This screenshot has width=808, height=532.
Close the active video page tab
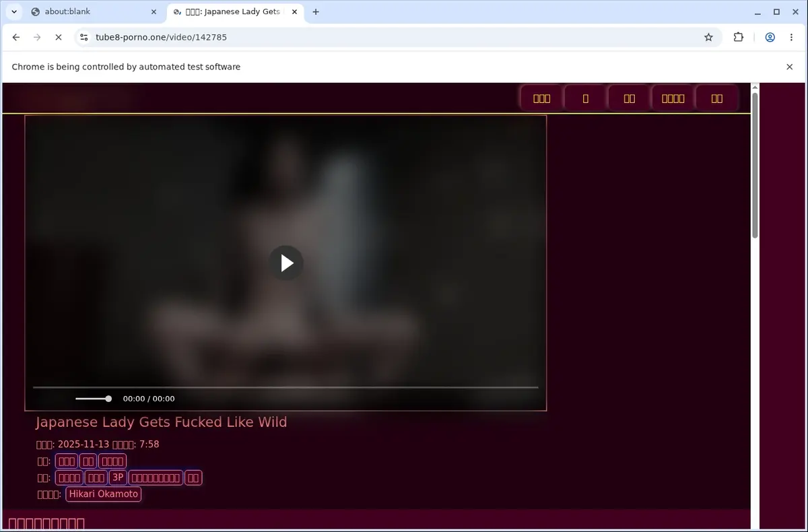(294, 11)
